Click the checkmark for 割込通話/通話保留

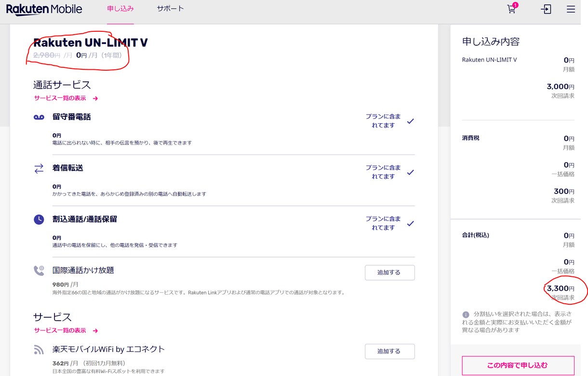(x=410, y=223)
